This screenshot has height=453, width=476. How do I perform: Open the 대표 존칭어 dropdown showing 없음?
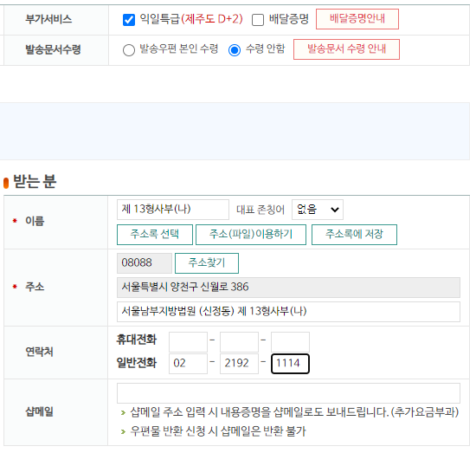(318, 210)
